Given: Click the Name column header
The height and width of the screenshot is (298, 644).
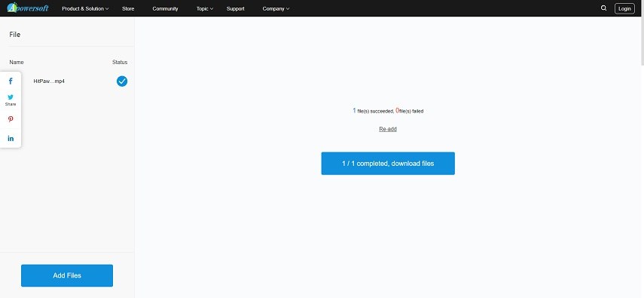Looking at the screenshot, I should pos(17,62).
